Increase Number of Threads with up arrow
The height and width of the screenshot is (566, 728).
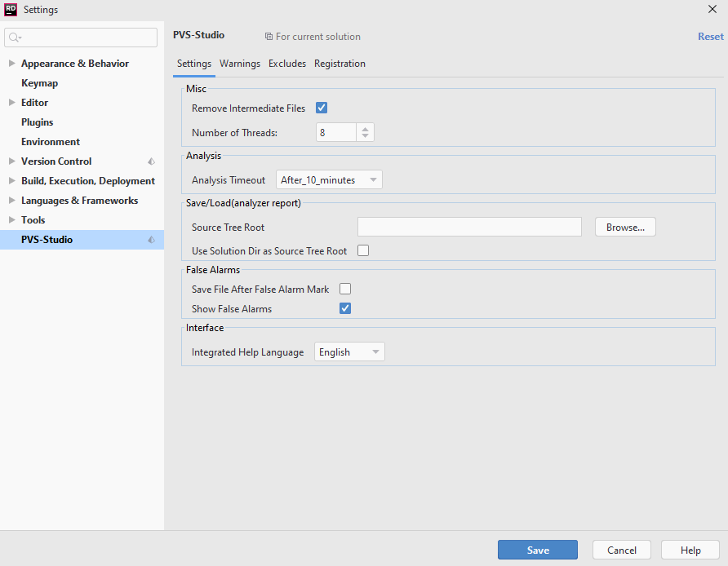click(x=365, y=128)
